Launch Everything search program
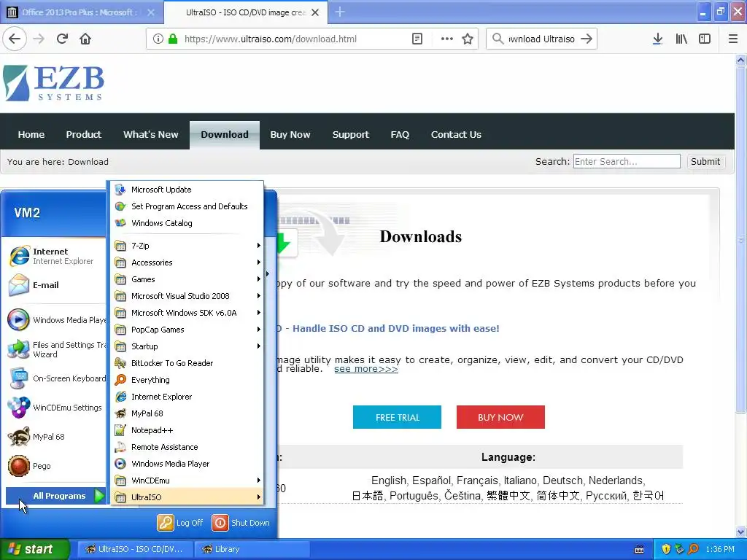The image size is (747, 560). point(188,379)
